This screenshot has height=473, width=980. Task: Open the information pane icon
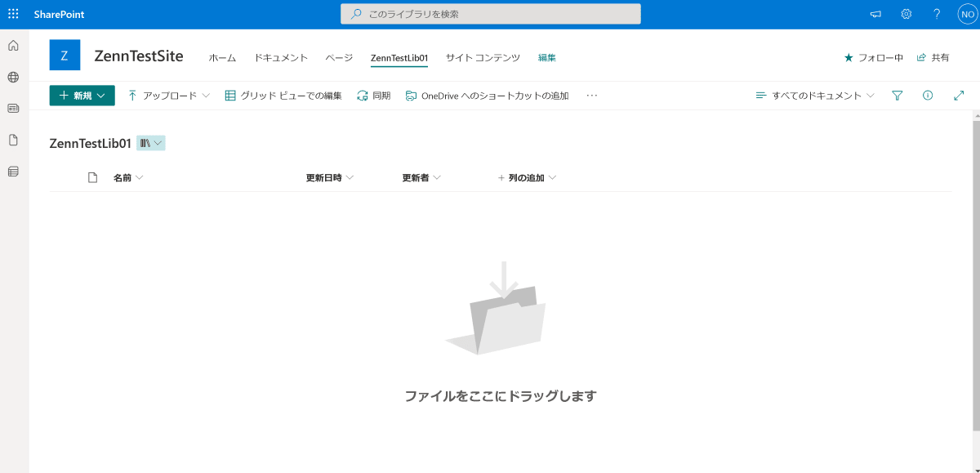[x=928, y=96]
